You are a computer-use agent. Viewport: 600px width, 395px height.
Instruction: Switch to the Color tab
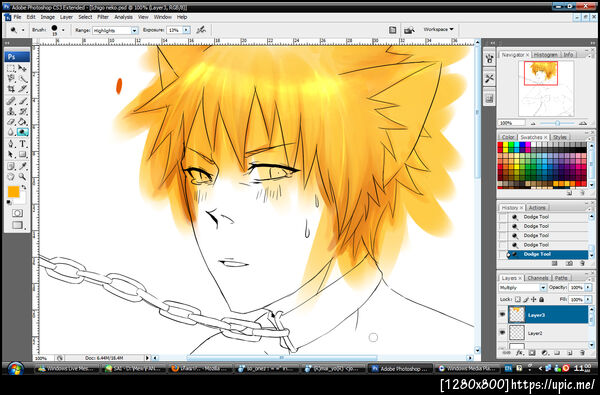[508, 137]
